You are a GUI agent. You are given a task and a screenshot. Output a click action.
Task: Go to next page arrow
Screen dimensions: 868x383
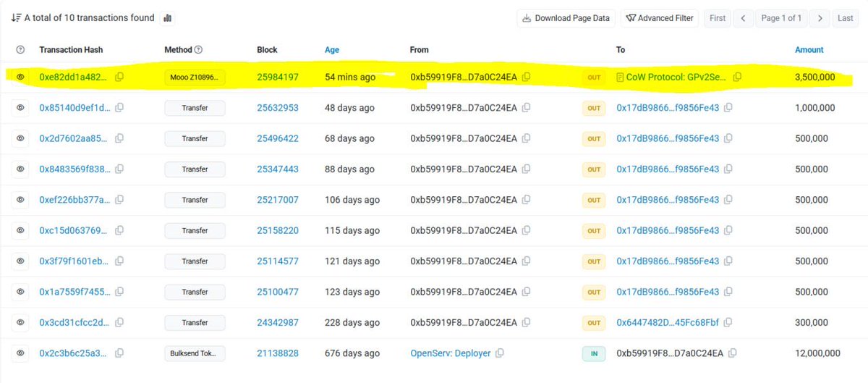click(x=819, y=18)
